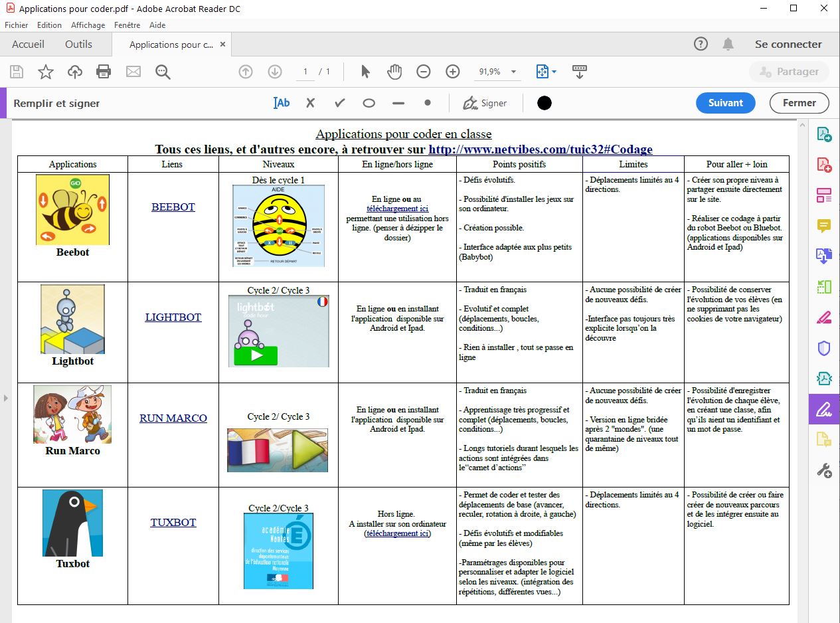840x623 pixels.
Task: Click the 'Points positifs' column header
Action: click(x=519, y=164)
